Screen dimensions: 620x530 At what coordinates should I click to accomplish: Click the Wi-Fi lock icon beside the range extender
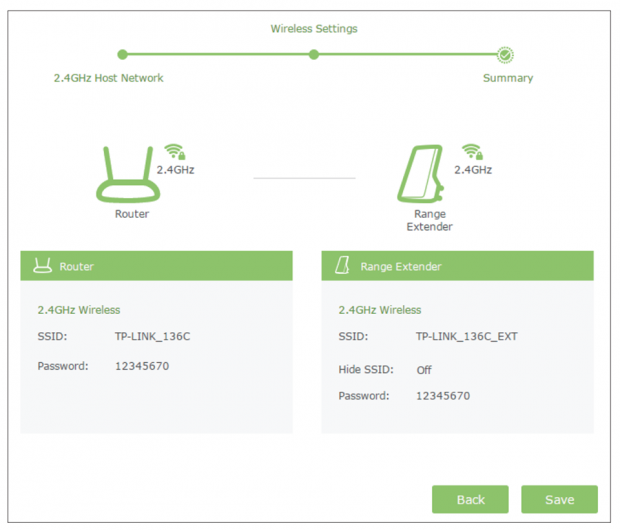pos(472,152)
